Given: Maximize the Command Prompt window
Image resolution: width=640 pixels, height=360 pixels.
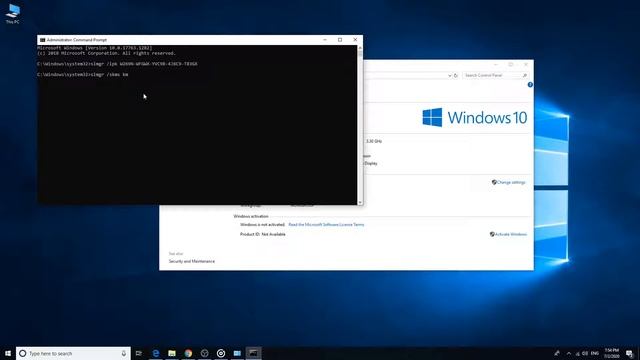Looking at the screenshot, I should pyautogui.click(x=340, y=40).
